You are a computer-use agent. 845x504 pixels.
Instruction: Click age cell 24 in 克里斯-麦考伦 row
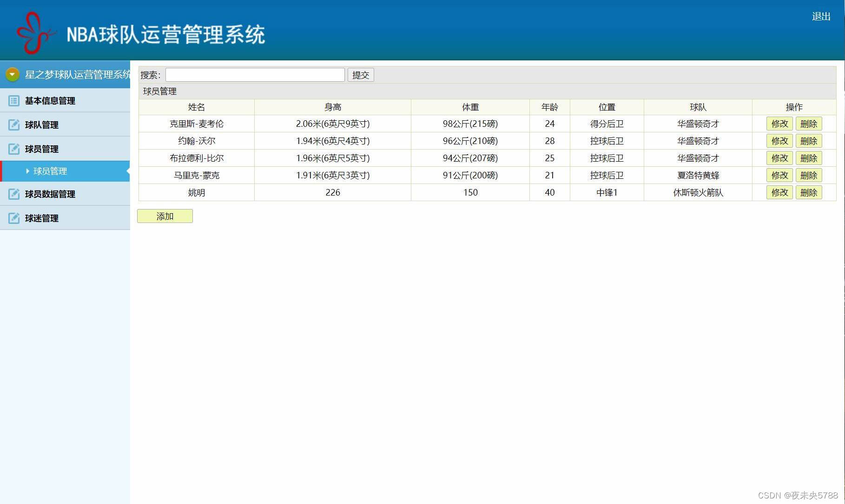(550, 124)
